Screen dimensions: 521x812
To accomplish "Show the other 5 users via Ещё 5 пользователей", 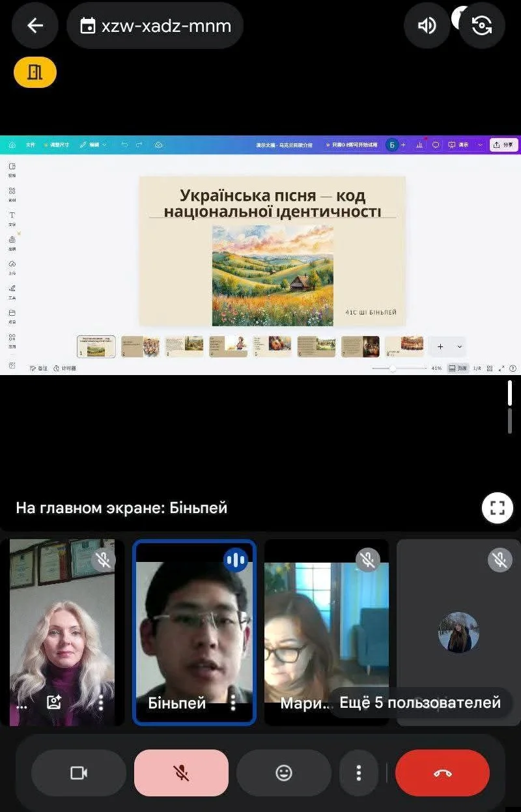I will point(420,703).
